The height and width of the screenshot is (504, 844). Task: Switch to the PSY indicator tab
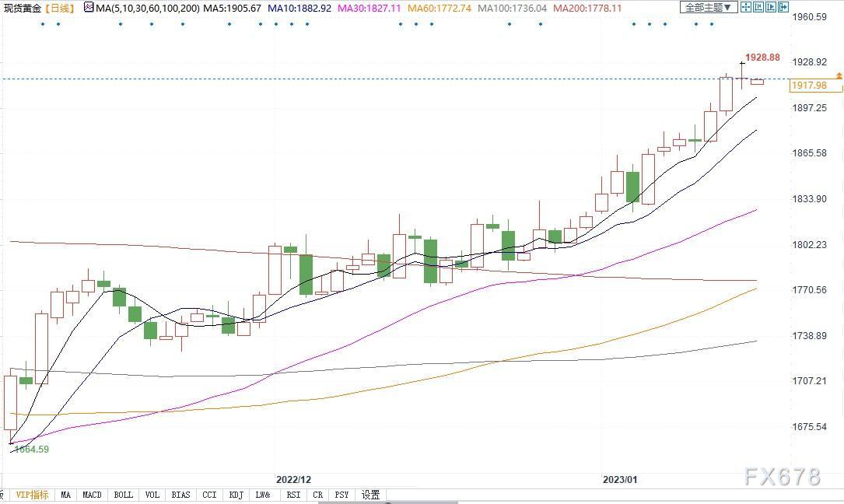point(341,495)
